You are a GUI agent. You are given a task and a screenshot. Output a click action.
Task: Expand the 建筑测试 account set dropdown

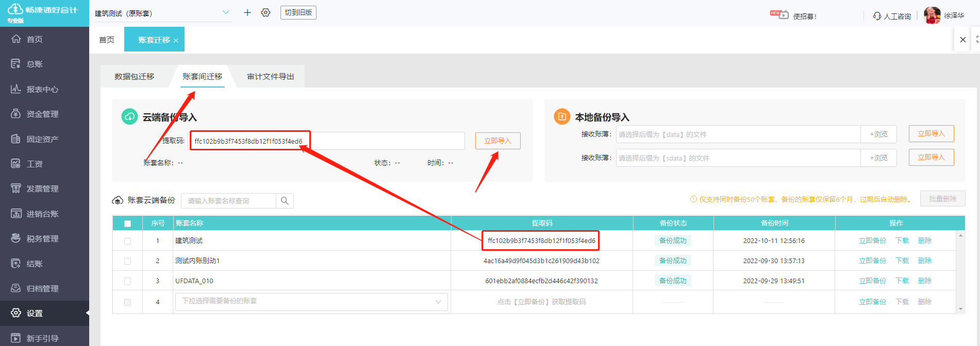pyautogui.click(x=225, y=13)
